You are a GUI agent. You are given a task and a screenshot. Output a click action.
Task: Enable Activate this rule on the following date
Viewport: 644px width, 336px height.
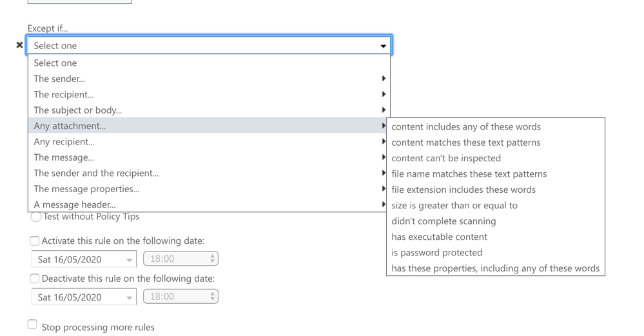click(35, 241)
